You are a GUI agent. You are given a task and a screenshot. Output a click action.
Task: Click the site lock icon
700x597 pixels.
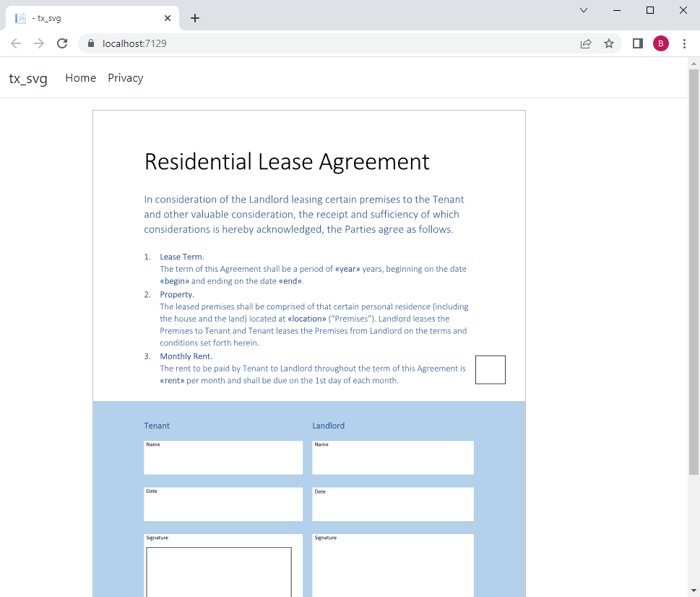point(91,43)
